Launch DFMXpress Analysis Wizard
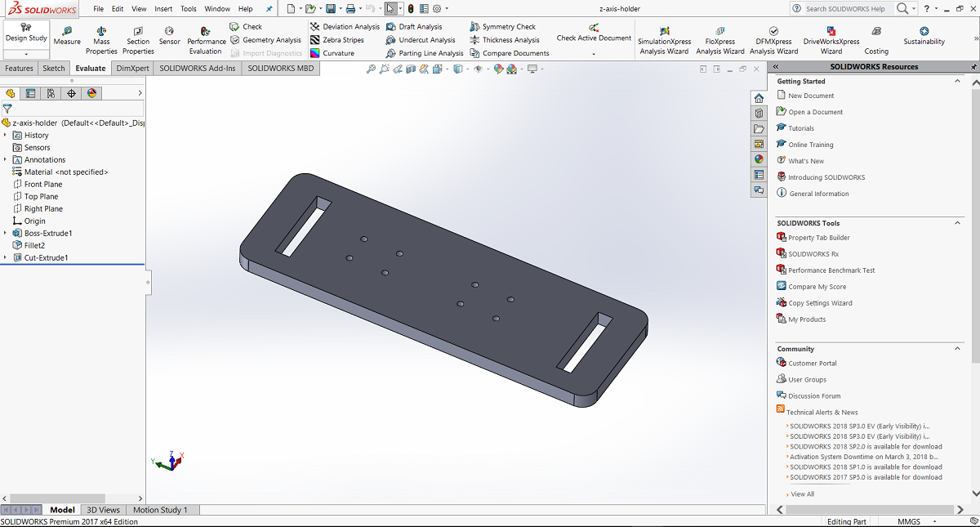This screenshot has height=527, width=980. click(x=773, y=40)
